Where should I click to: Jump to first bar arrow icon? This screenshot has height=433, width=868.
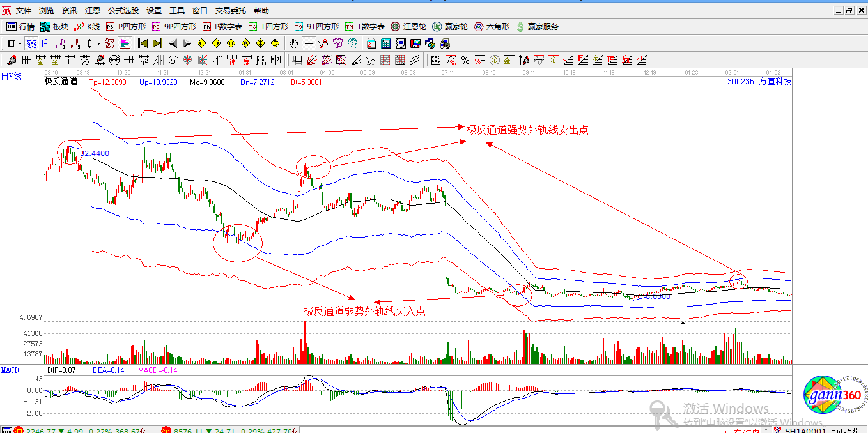tap(143, 43)
